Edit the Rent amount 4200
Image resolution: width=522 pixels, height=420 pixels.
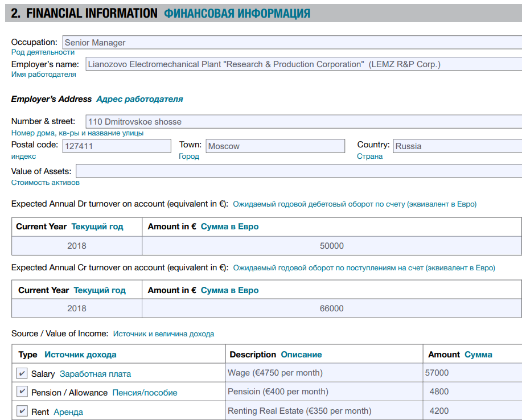[x=471, y=411]
